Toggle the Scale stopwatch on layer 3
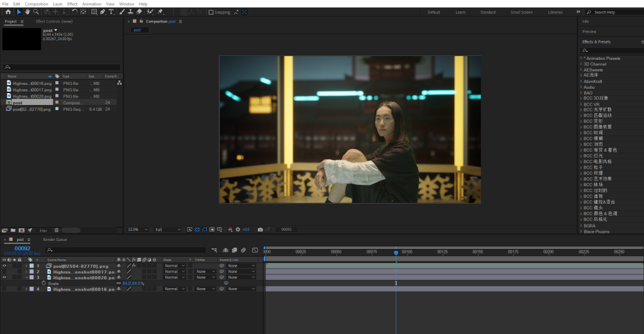This screenshot has height=334, width=644. tap(43, 283)
